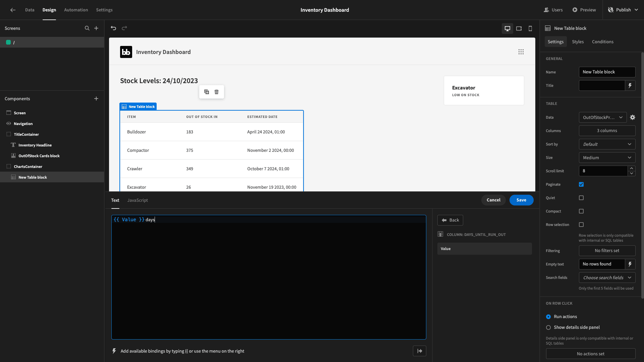Viewport: 644px width, 362px height.
Task: Uncheck the Paginate checkbox
Action: point(581,184)
